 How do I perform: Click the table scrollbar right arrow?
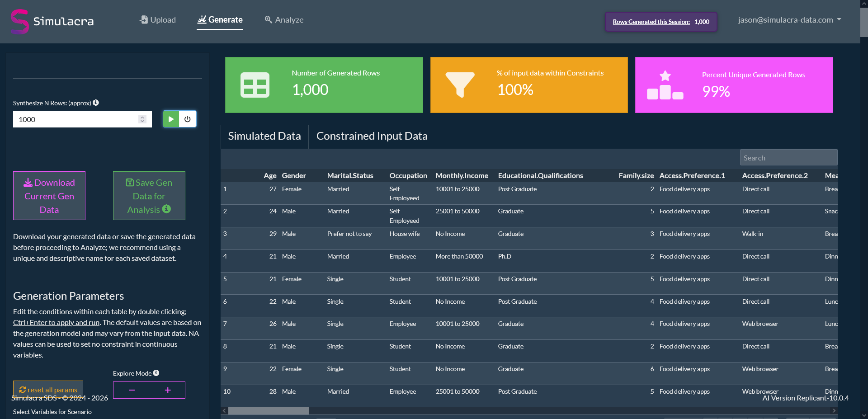click(834, 410)
